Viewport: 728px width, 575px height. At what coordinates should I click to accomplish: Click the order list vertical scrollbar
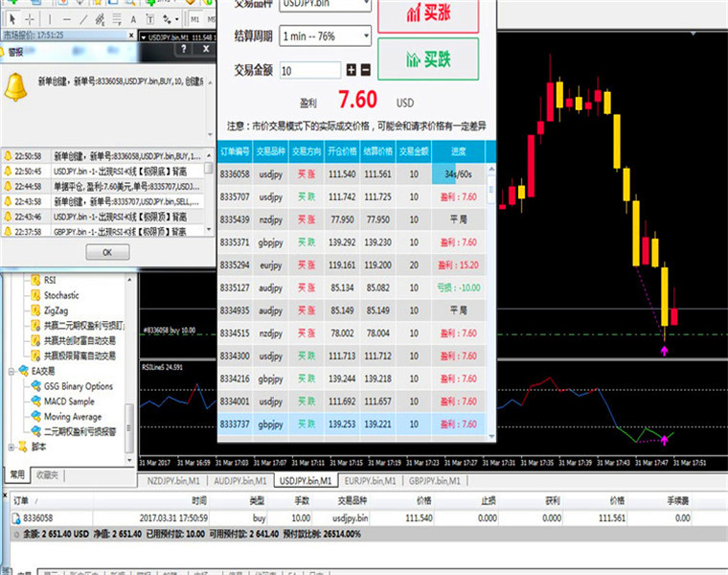tap(491, 302)
